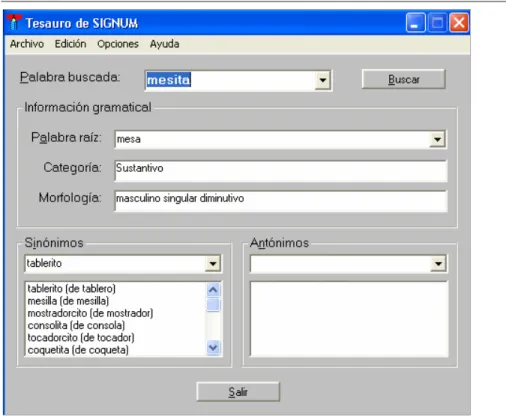
Task: Expand the Palabra raíz dropdown arrow
Action: 437,139
